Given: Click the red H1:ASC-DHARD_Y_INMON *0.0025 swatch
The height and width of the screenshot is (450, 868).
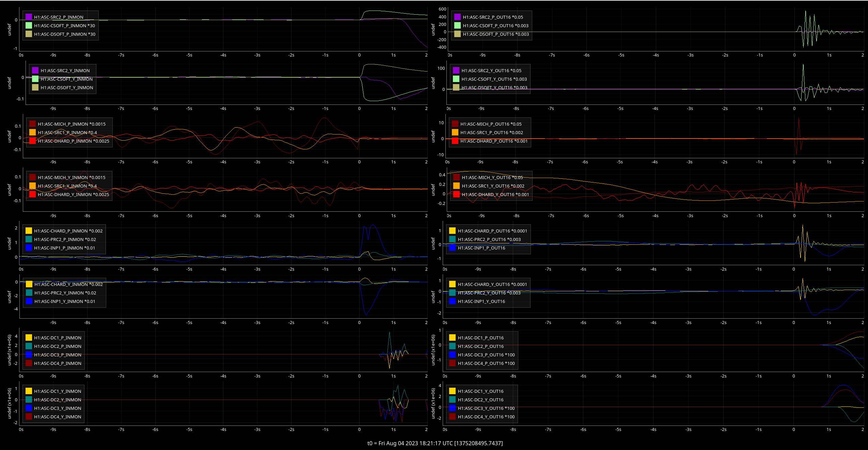Looking at the screenshot, I should [x=33, y=194].
